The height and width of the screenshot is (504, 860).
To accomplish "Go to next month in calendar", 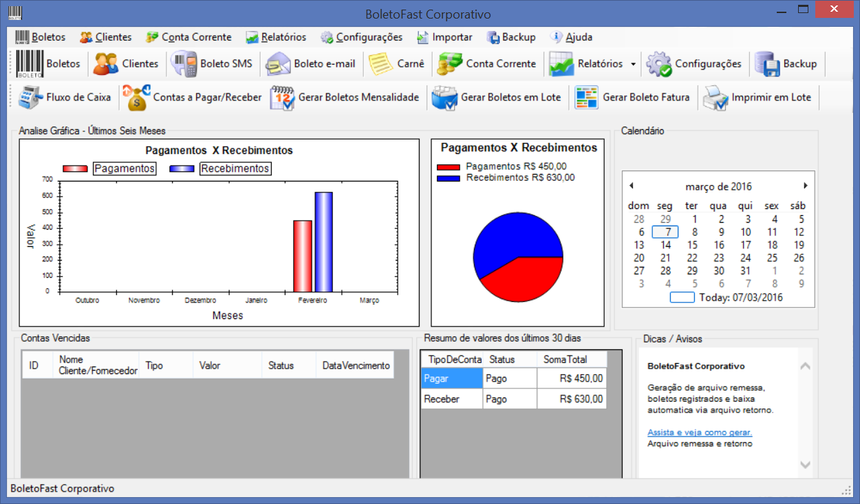I will click(805, 186).
